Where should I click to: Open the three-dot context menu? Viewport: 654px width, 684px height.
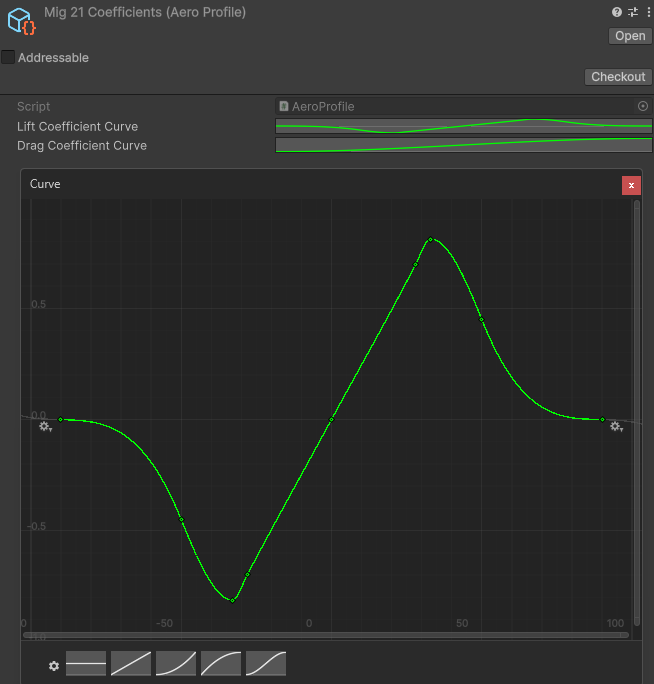pos(647,12)
